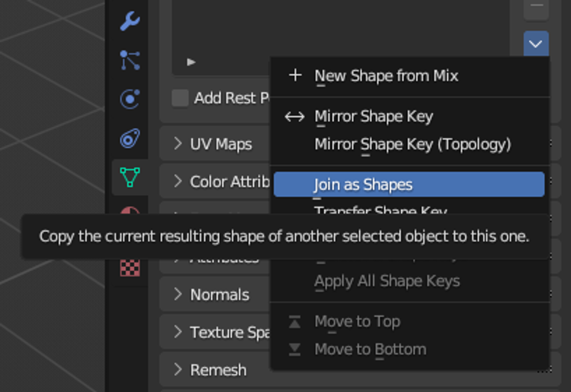Viewport: 571px width, 392px height.
Task: Select Mirror Shape Key (Topology)
Action: point(412,144)
